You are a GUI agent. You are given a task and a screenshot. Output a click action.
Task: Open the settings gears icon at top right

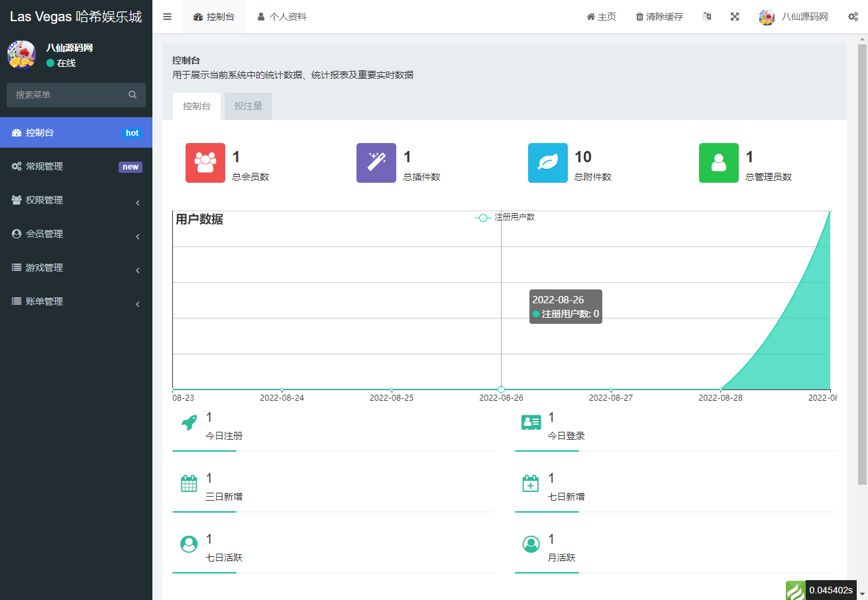[853, 17]
